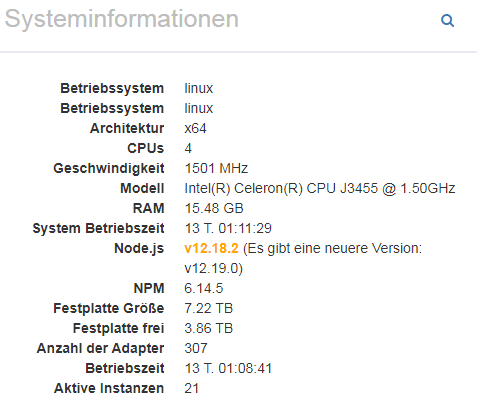Select the Geschwindigkeit 1501 MHz value
The width and height of the screenshot is (477, 404).
pyautogui.click(x=216, y=168)
